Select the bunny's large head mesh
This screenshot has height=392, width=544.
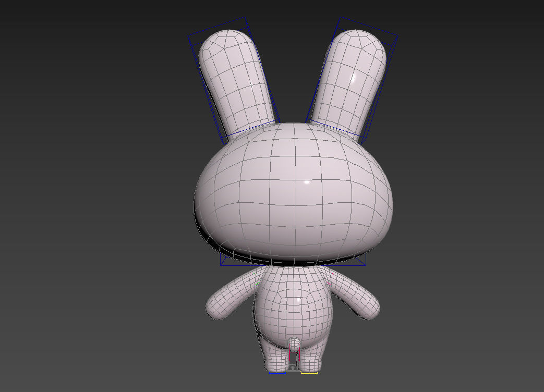[294, 194]
